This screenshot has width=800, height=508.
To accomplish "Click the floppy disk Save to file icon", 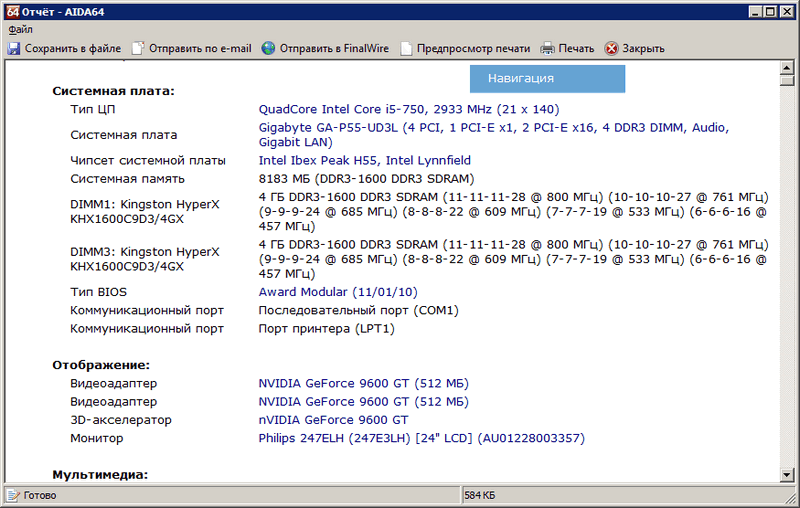I will pos(14,48).
